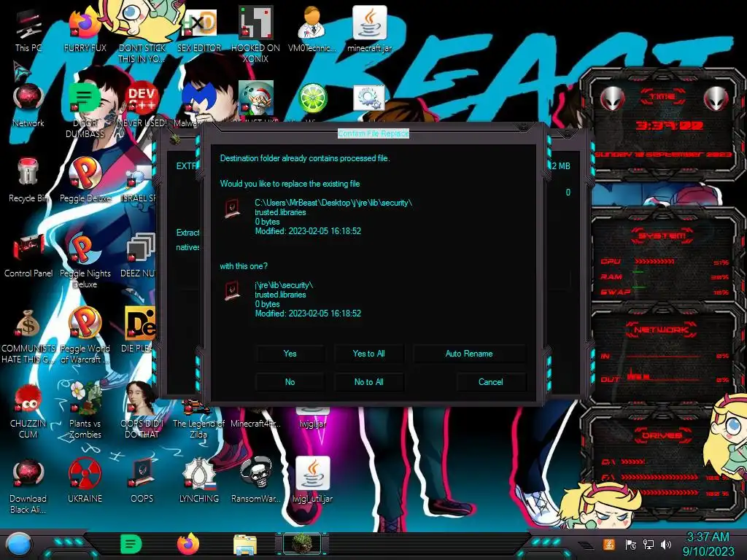Screen dimensions: 747x560
Task: Click the volume speaker tray icon
Action: click(666, 544)
